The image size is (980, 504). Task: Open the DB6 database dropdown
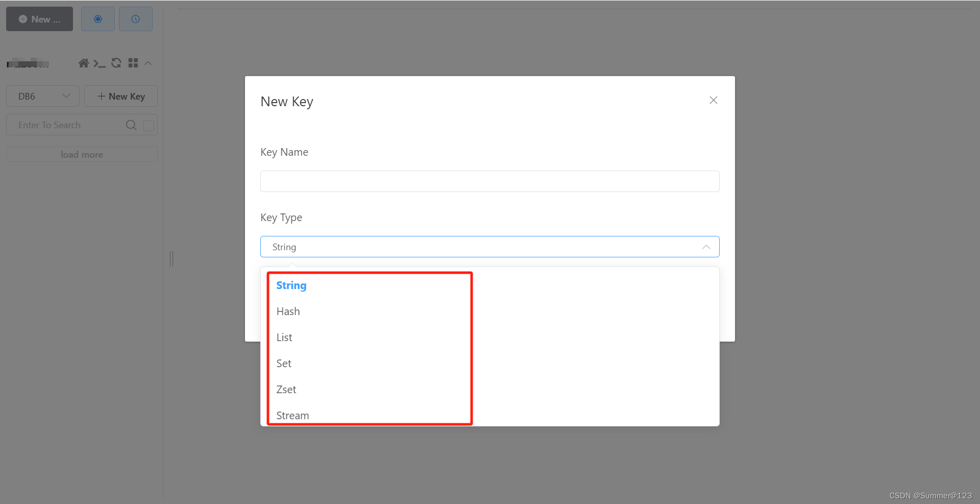point(43,96)
